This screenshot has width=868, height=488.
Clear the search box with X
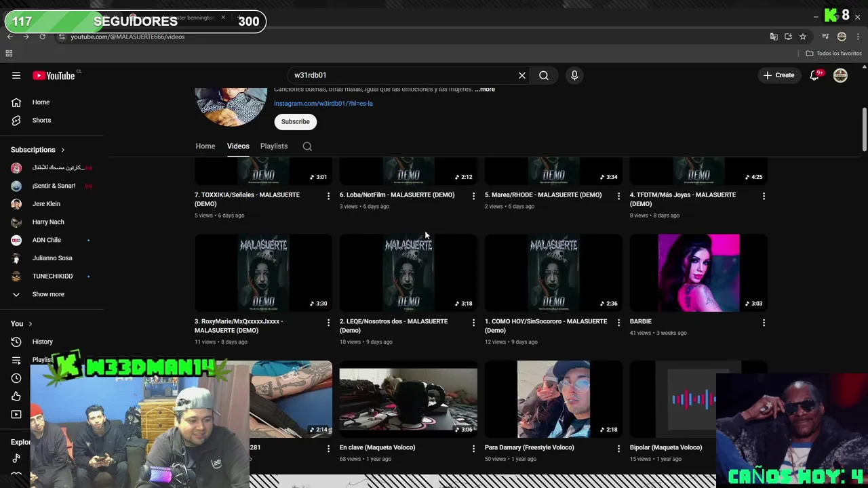[x=522, y=75]
